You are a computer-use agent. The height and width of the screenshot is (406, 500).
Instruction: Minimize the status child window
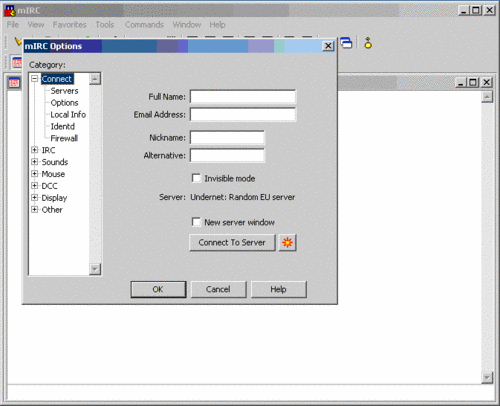[x=461, y=82]
